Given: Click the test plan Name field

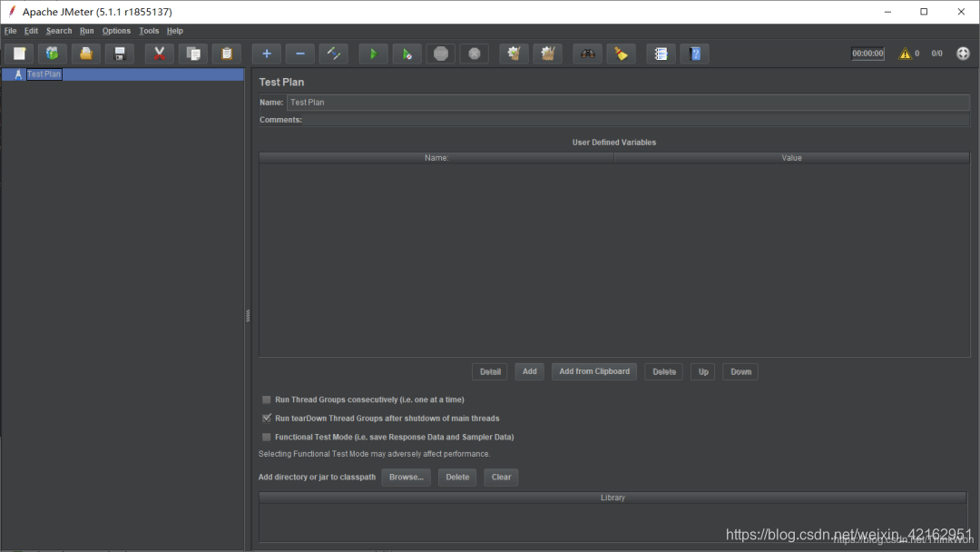Looking at the screenshot, I should pos(628,103).
